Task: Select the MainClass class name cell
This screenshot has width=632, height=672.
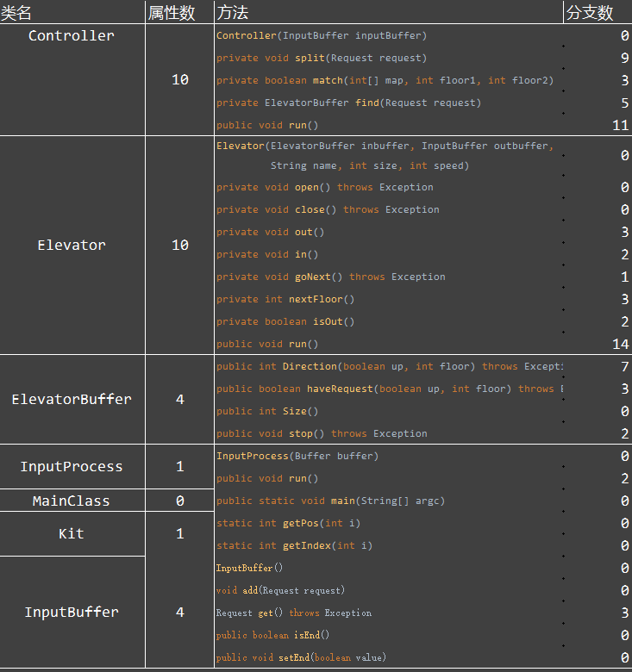Action: [72, 501]
